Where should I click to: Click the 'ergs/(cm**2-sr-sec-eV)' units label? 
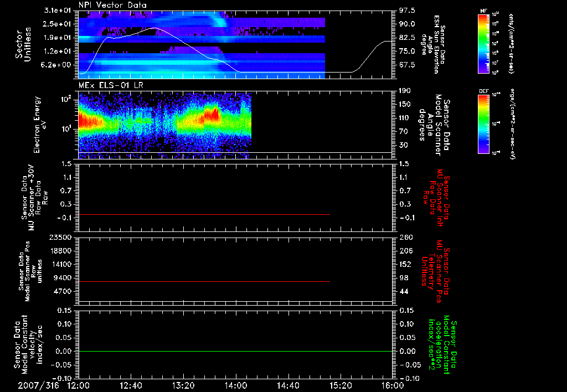[512, 124]
